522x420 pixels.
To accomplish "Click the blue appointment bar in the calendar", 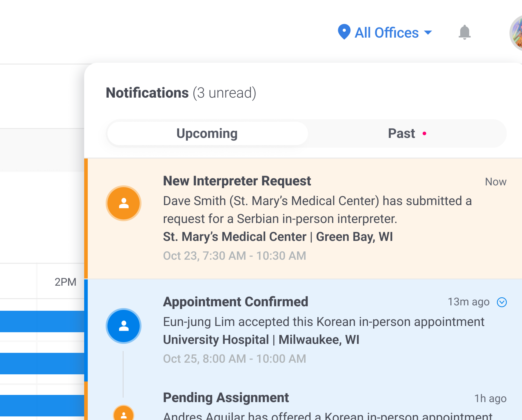I will 42,321.
